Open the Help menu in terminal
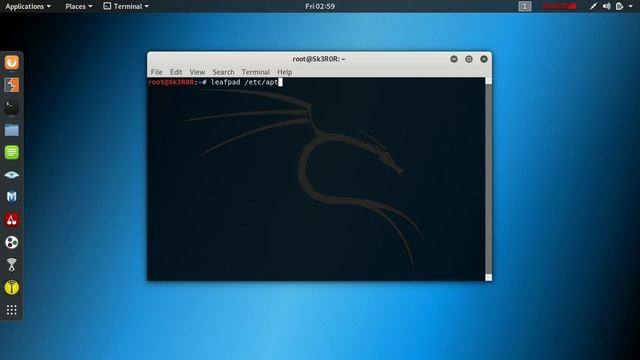640x360 pixels. (x=284, y=72)
